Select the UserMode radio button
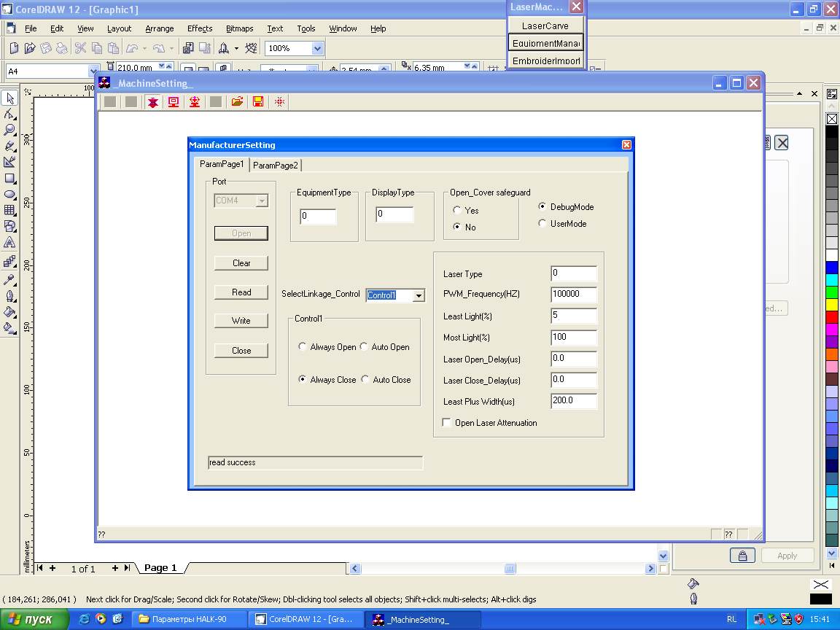 pos(542,224)
